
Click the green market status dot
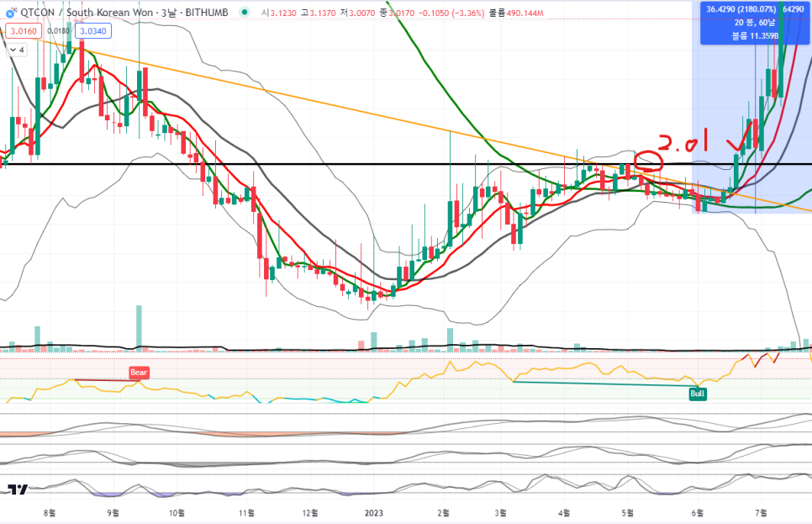(245, 12)
